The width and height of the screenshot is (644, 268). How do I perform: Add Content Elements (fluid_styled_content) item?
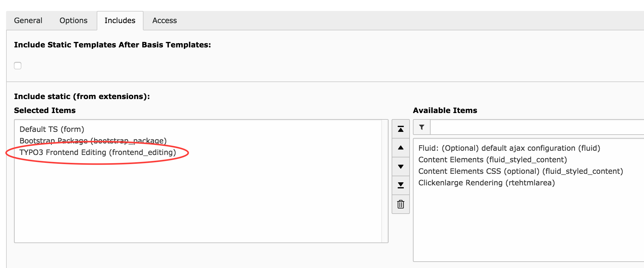pos(492,160)
